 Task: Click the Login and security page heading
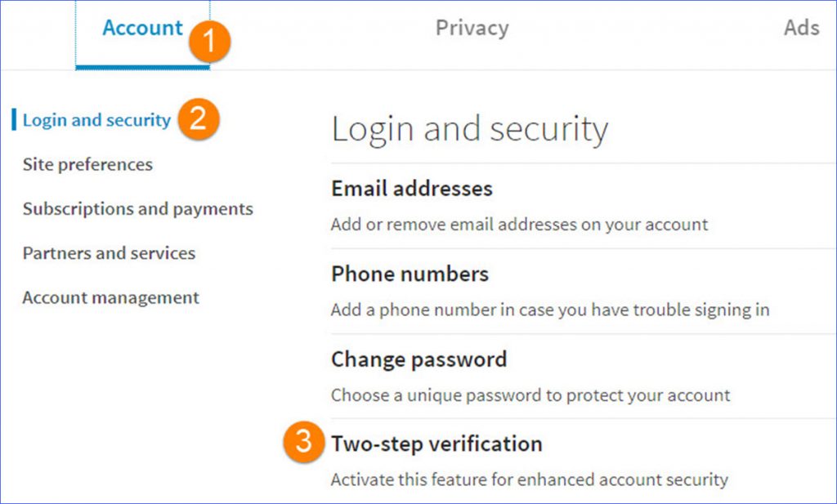469,127
